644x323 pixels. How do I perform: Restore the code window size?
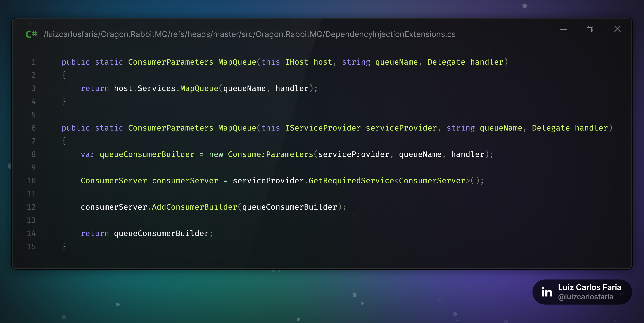tap(590, 29)
